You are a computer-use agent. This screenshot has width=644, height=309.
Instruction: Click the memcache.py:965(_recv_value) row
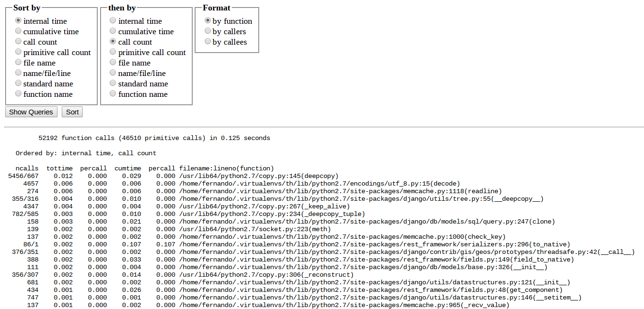(268, 305)
